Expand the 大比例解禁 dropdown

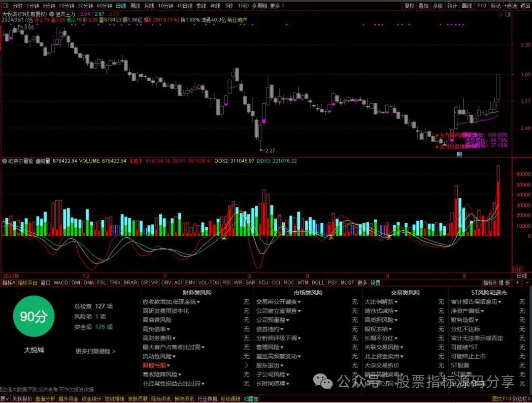[x=381, y=302]
